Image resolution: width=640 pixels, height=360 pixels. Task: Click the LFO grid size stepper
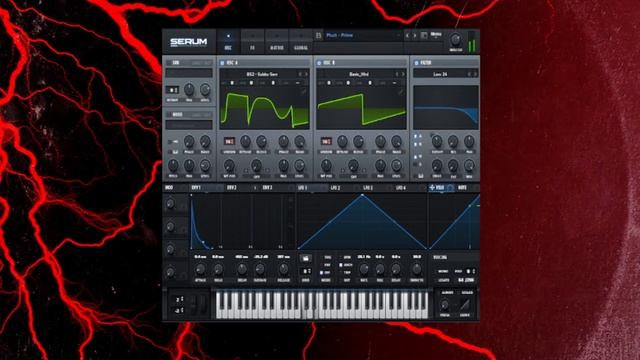[306, 271]
